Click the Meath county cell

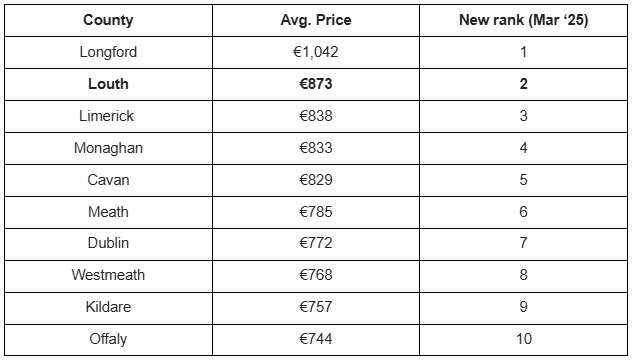click(108, 212)
